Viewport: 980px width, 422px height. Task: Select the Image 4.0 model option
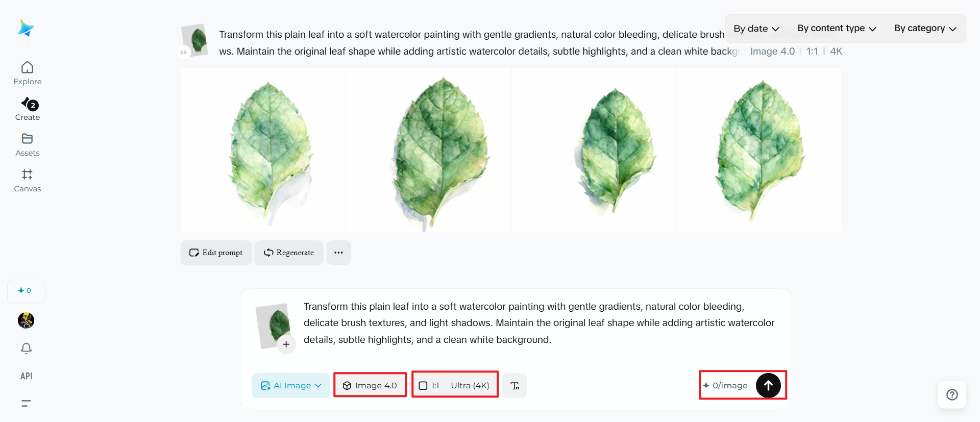[x=370, y=386]
